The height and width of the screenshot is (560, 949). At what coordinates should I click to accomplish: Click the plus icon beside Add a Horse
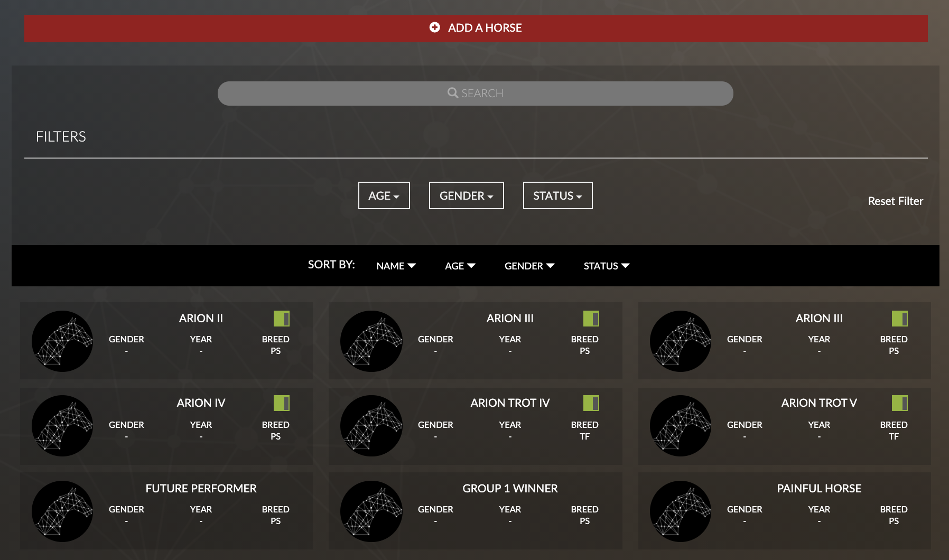pyautogui.click(x=434, y=27)
